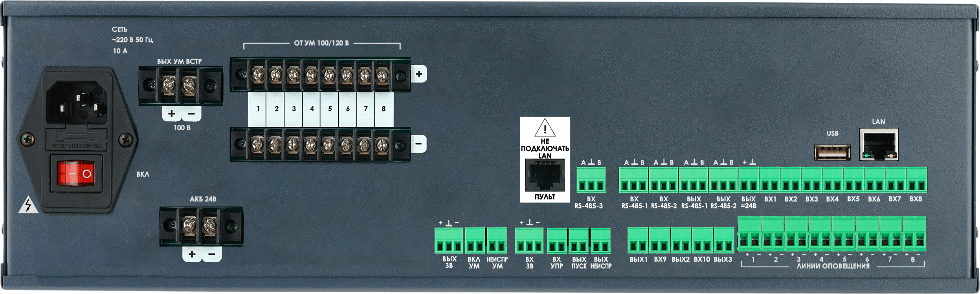Click ВЫХ УМ ВСТР minus screw terminal
This screenshot has width=980, height=294.
(189, 84)
